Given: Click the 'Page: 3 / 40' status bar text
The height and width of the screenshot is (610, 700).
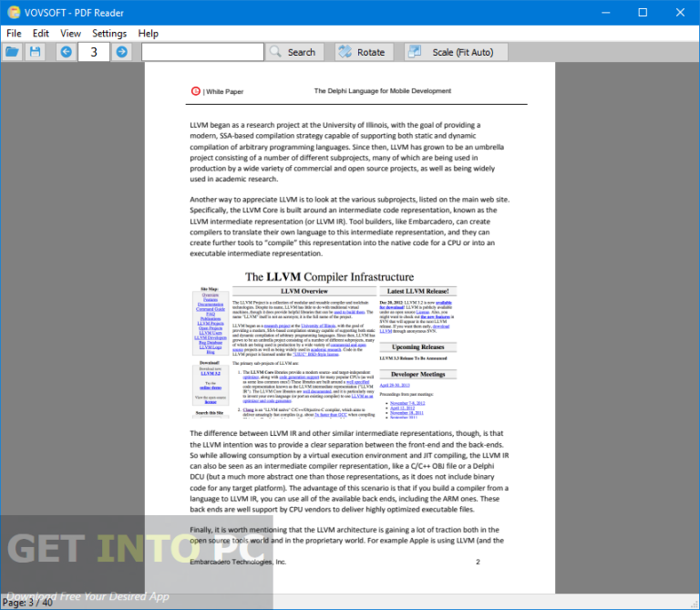Looking at the screenshot, I should [27, 603].
